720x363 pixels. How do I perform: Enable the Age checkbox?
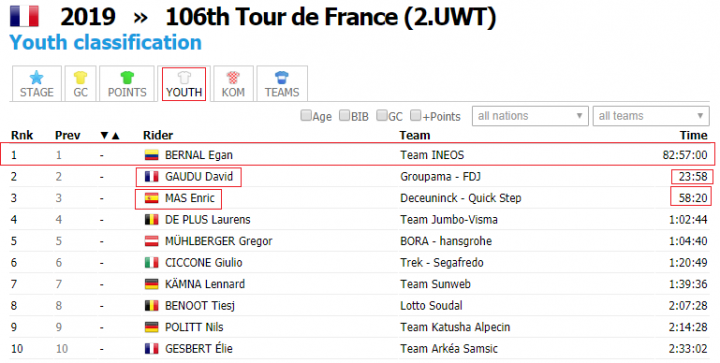coord(305,116)
